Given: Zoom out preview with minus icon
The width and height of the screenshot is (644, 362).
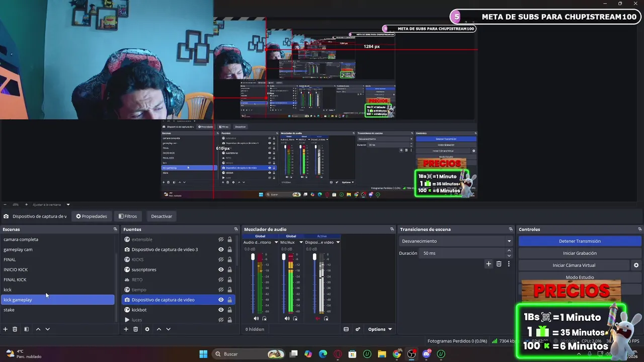Looking at the screenshot, I should [4, 205].
